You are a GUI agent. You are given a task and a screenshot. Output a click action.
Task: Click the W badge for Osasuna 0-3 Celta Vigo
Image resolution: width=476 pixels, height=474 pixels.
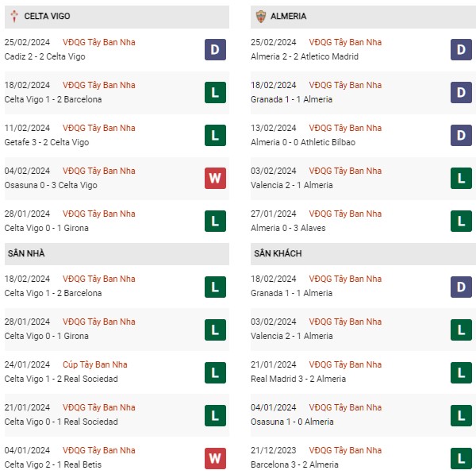(215, 178)
